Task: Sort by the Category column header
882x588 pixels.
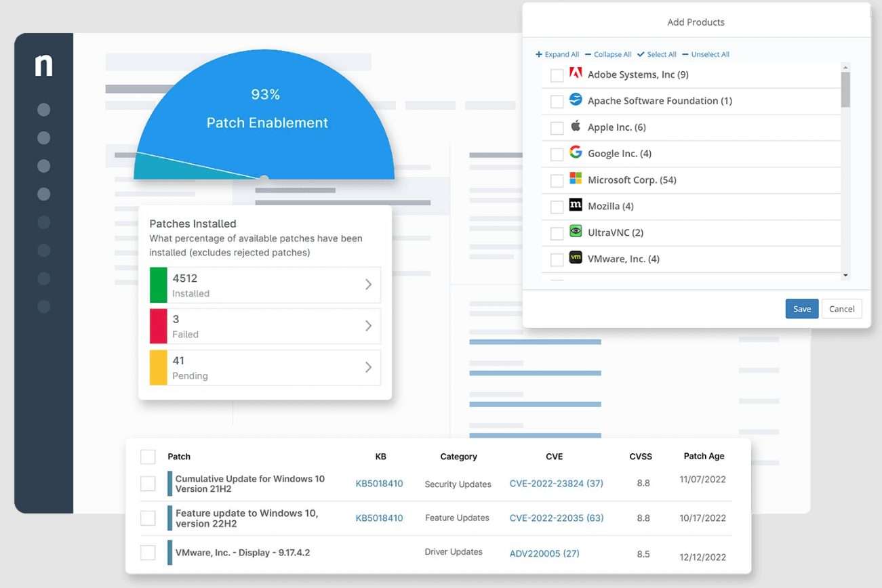Action: tap(458, 457)
